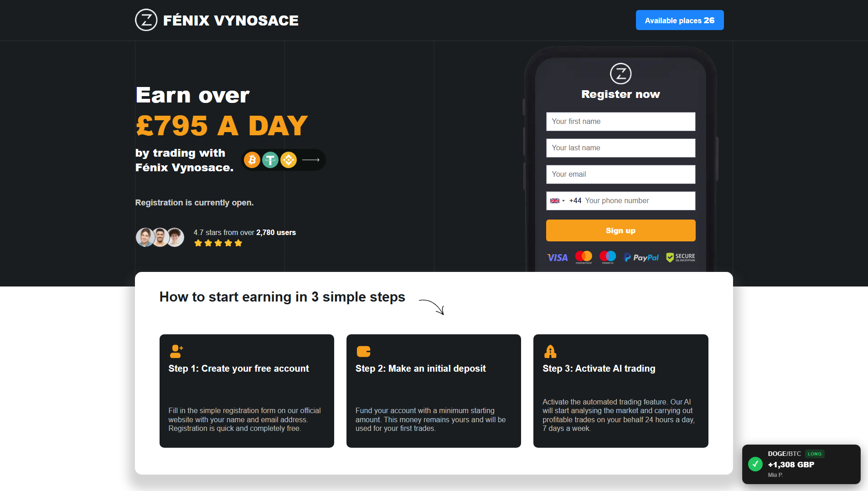Viewport: 868px width, 491px height.
Task: Click the Step 2: Make an initial deposit heading
Action: coord(420,368)
